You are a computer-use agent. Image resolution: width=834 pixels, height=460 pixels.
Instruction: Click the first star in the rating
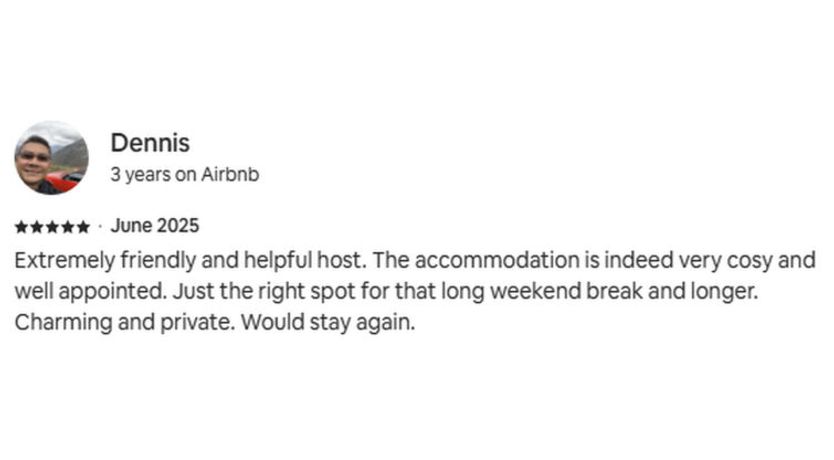[x=21, y=227]
